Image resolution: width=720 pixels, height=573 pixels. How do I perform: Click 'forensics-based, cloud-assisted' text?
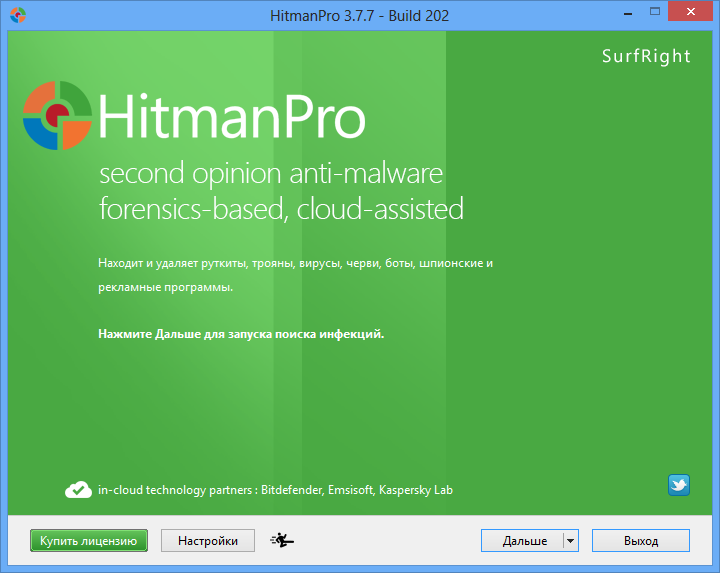281,209
